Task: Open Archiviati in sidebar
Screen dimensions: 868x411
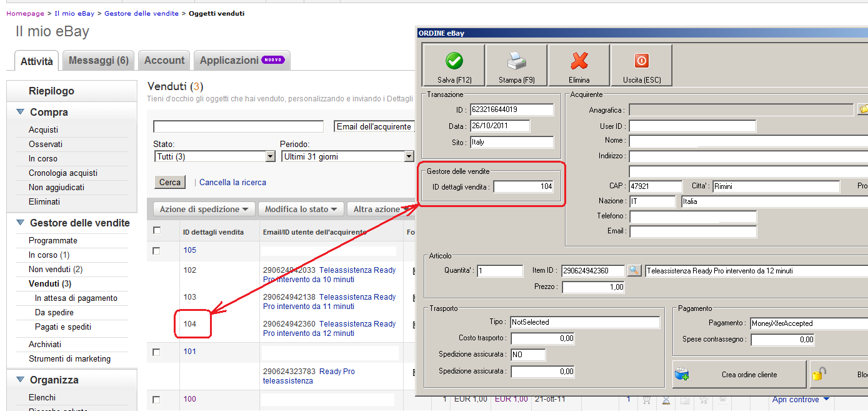Action: 45,344
